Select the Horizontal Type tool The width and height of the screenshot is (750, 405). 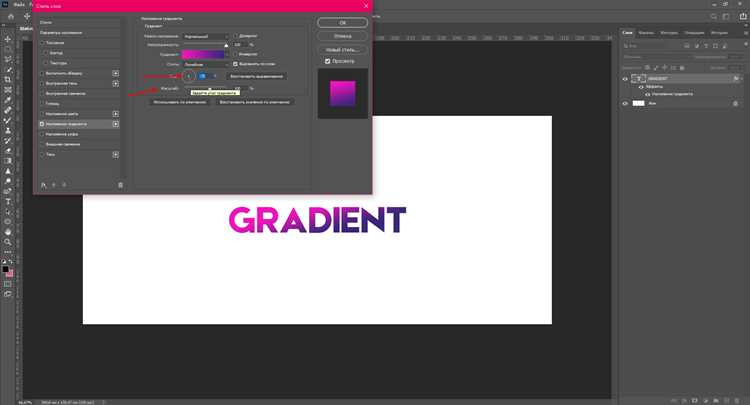coord(8,201)
